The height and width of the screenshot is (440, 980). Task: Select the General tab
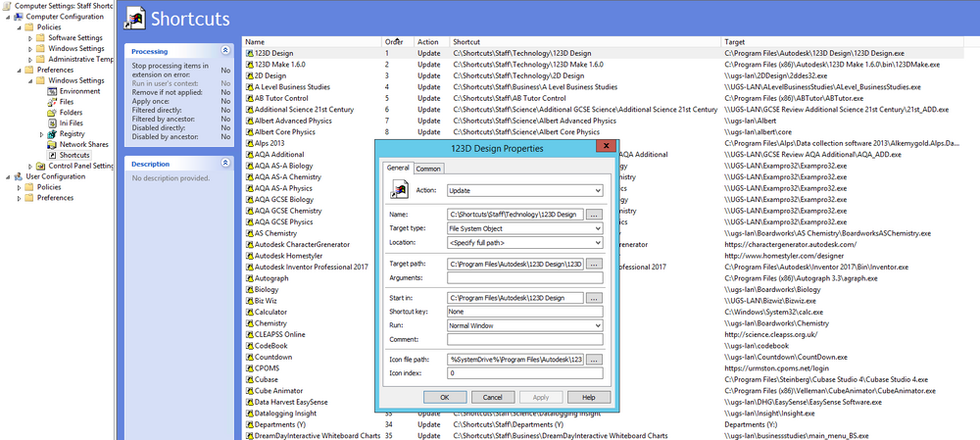click(398, 169)
